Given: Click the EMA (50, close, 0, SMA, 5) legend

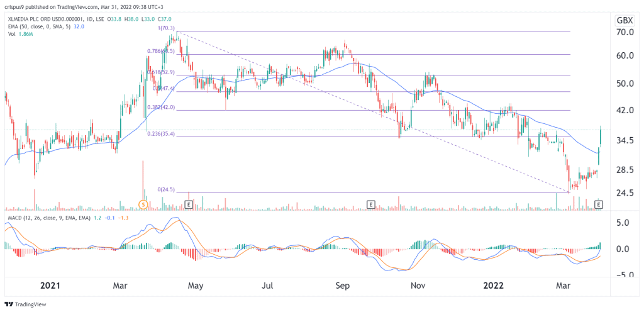Looking at the screenshot, I should point(38,27).
